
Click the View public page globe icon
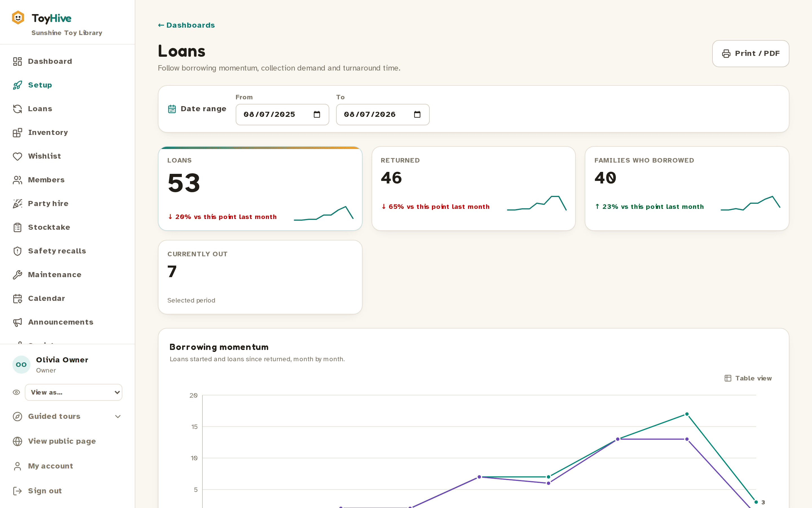click(x=17, y=441)
